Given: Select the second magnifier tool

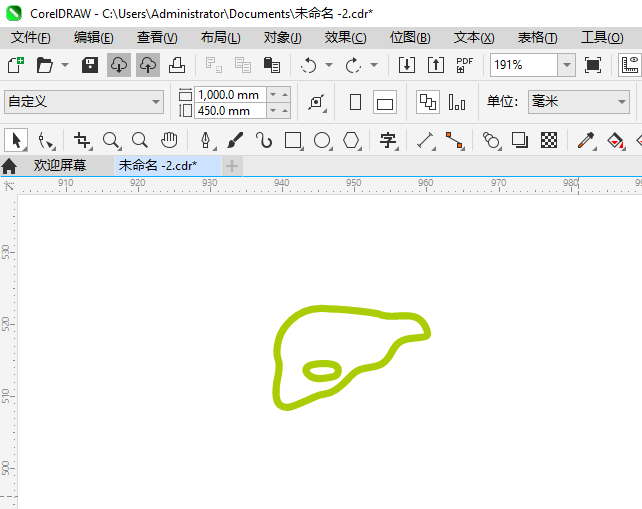Looking at the screenshot, I should [x=140, y=140].
